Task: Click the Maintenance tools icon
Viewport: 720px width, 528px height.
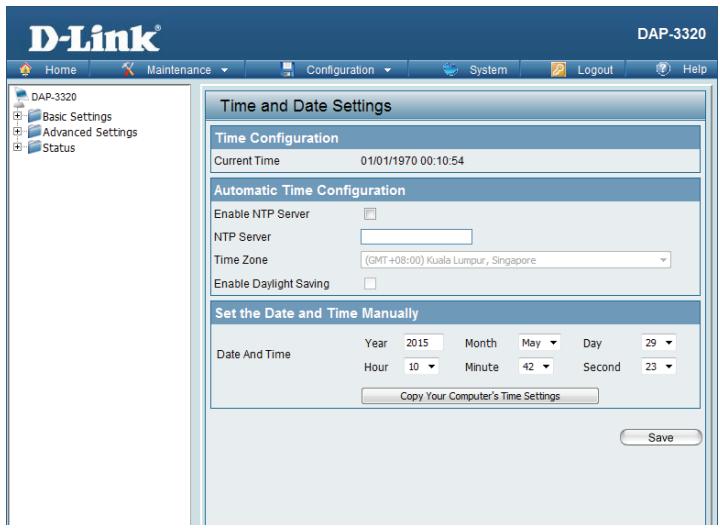Action: point(128,69)
